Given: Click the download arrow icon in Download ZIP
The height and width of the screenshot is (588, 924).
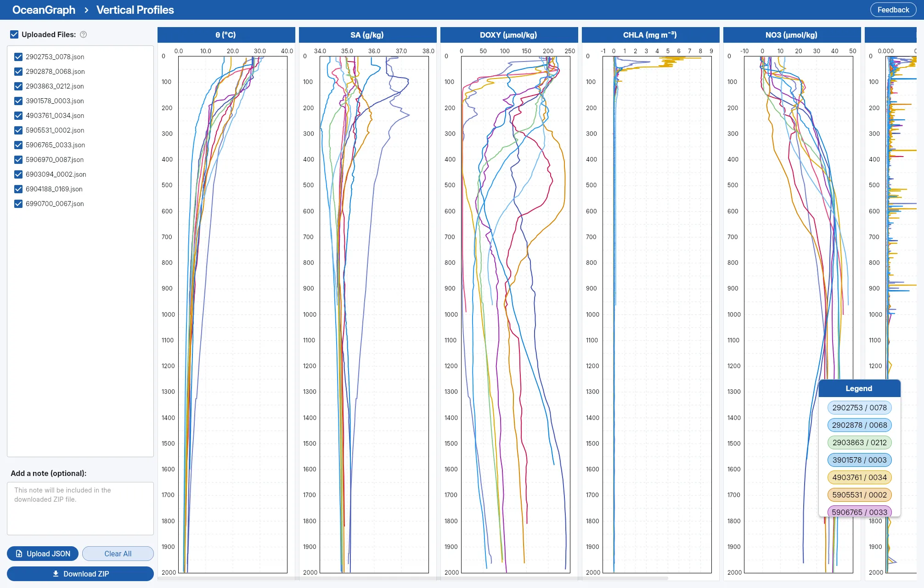Looking at the screenshot, I should pos(56,574).
